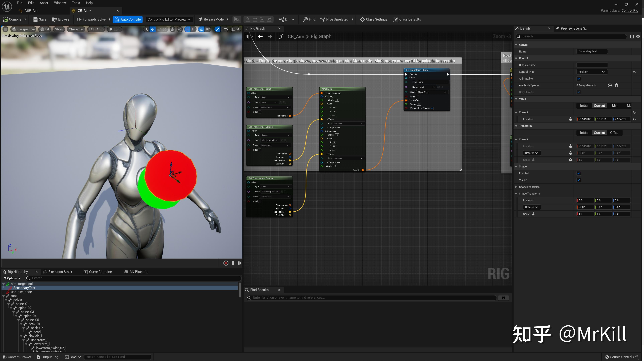Screen dimensions: 644x361
Task: Pause the viewport preview playback
Action: coord(233,263)
